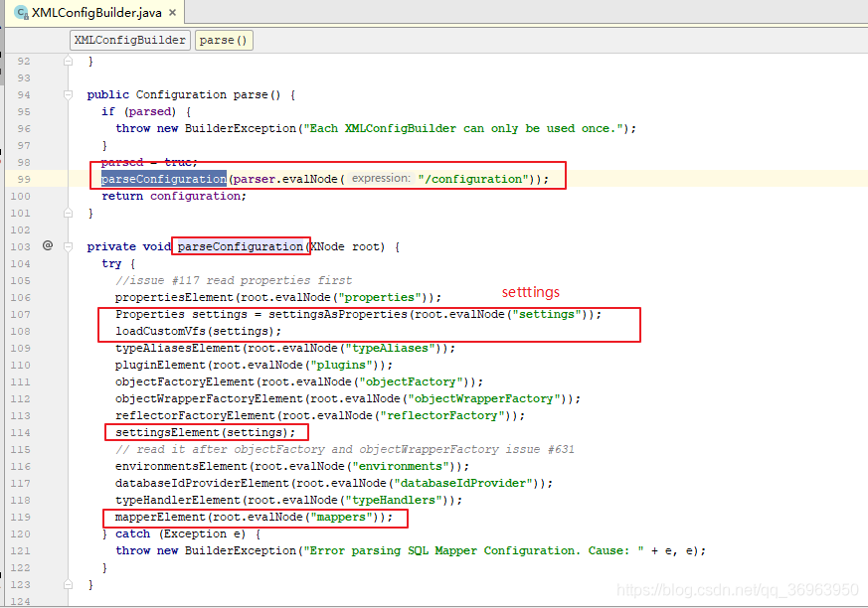Viewport: 868px width, 608px height.
Task: Click the fold end marker on line 123
Action: (x=68, y=584)
